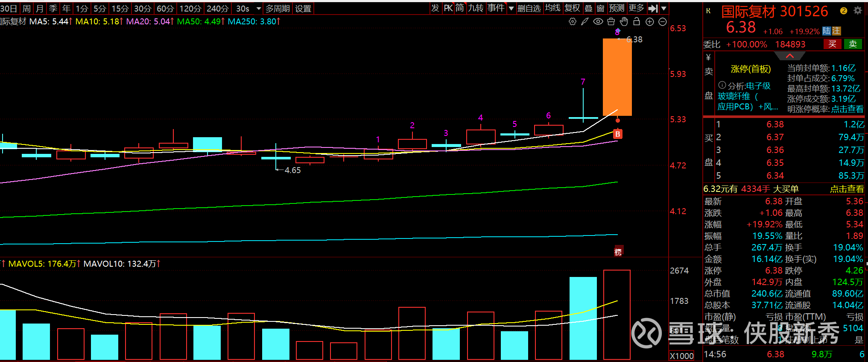868x362 pixels.
Task: Select the 1分 minute chart tab
Action: point(82,8)
